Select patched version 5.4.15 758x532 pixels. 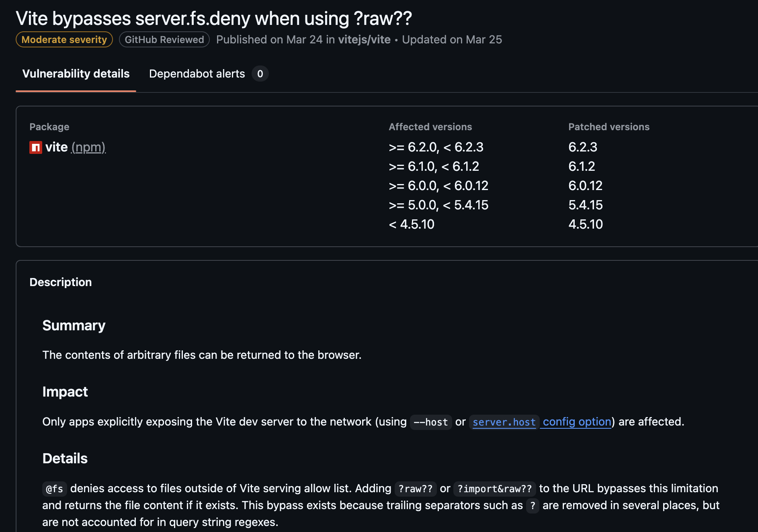(x=586, y=205)
